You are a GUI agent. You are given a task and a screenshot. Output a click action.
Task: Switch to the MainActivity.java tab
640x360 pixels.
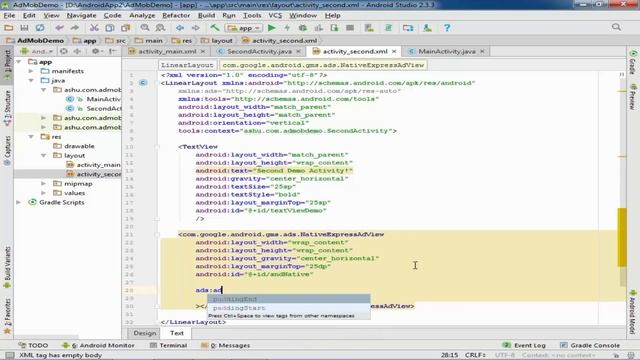point(446,51)
